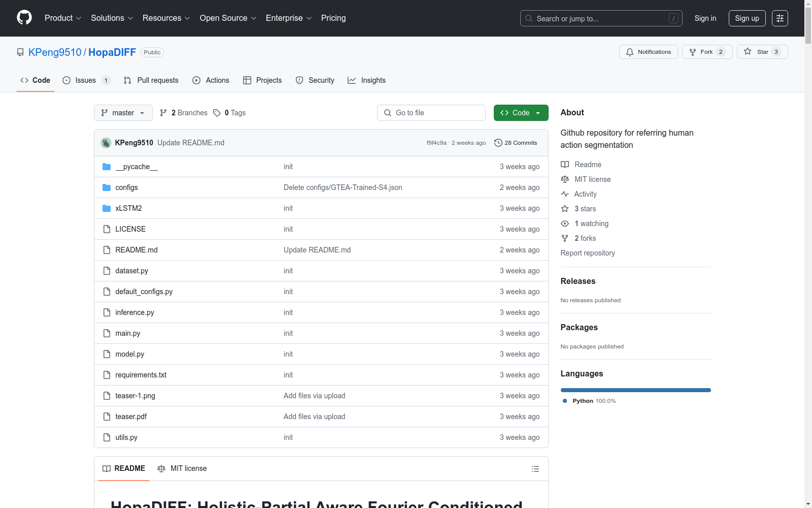Switch to the Security tab
This screenshot has width=812, height=508.
315,80
